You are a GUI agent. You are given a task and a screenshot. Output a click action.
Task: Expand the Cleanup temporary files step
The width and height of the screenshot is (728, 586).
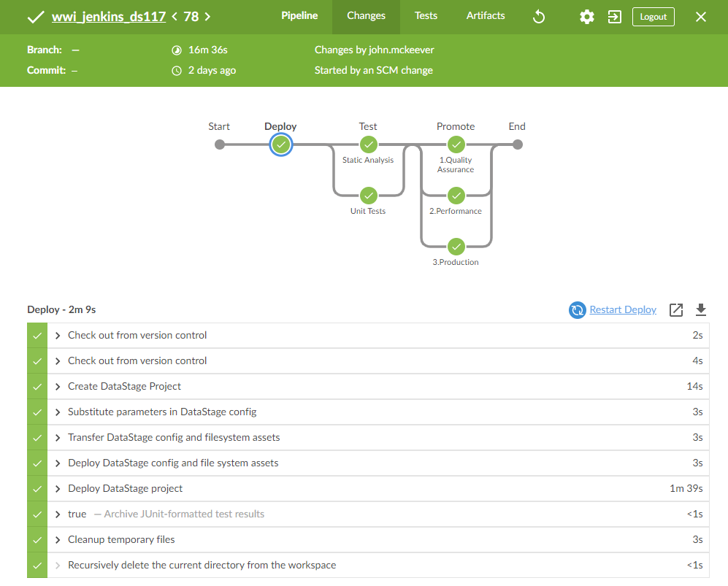(121, 539)
